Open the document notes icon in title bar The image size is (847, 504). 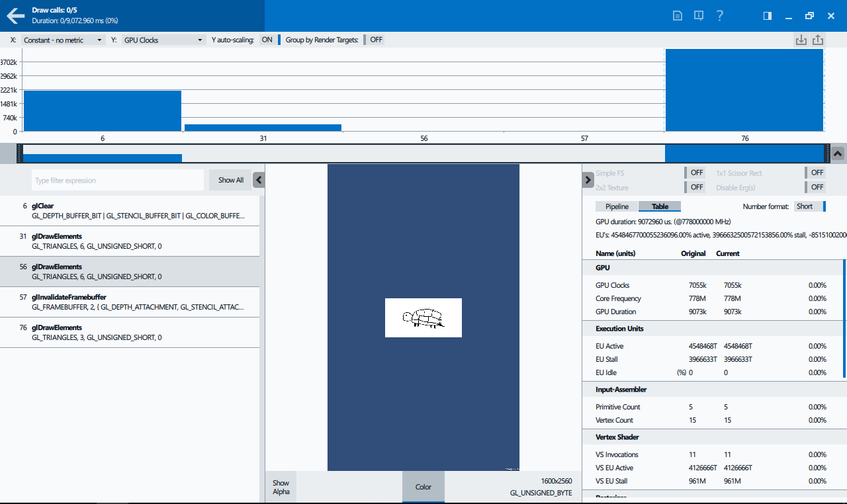coord(677,16)
